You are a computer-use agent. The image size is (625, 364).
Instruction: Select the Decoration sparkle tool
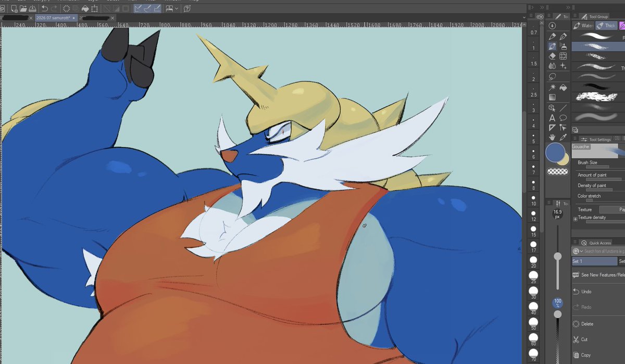[x=563, y=66]
